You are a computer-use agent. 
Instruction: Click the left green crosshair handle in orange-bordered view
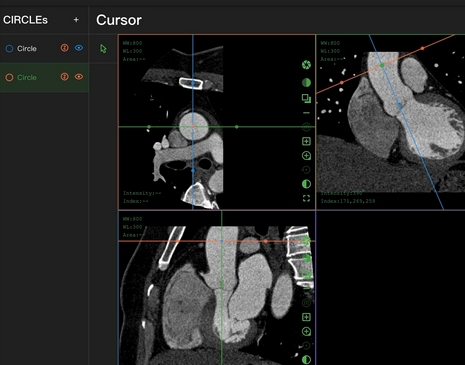[149, 127]
